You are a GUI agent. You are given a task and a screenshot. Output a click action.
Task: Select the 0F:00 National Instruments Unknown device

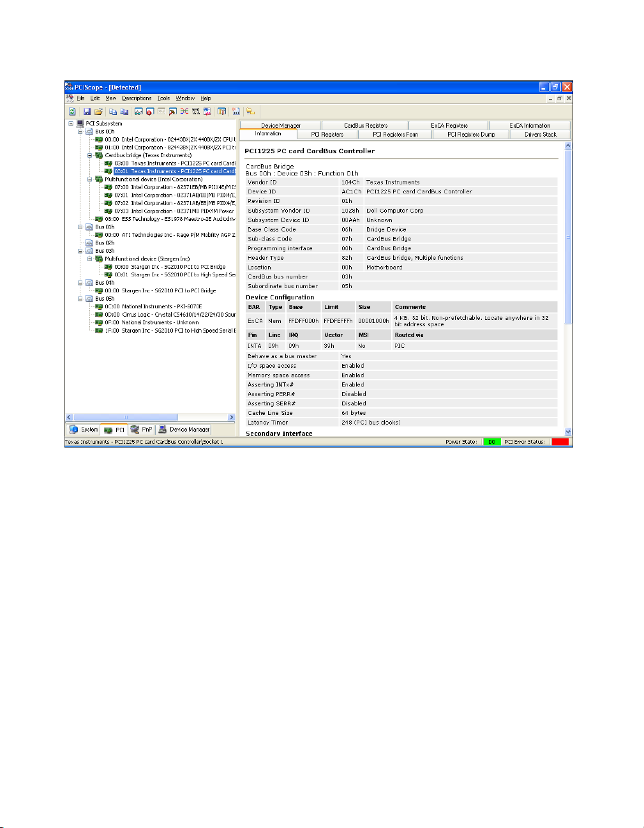click(152, 322)
